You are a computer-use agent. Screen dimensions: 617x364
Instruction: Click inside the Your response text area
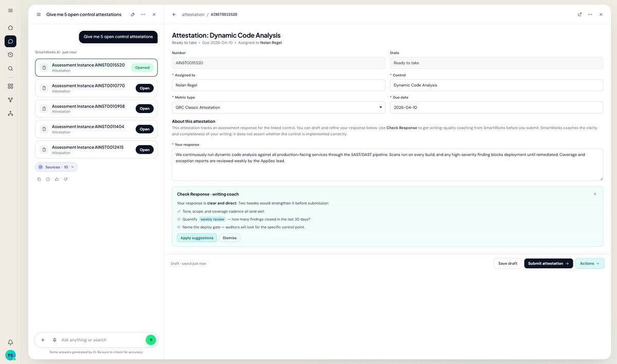(x=387, y=165)
